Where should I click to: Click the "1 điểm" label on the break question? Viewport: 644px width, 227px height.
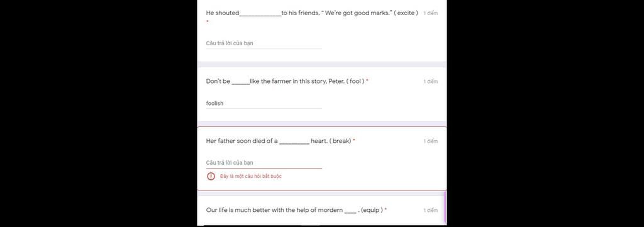pyautogui.click(x=430, y=141)
